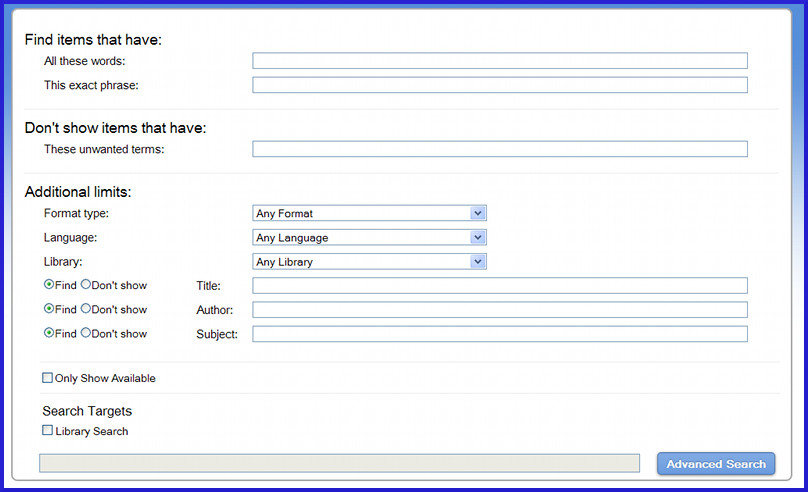Click the Advanced Search button
Viewport: 808px width, 492px height.
pos(716,464)
